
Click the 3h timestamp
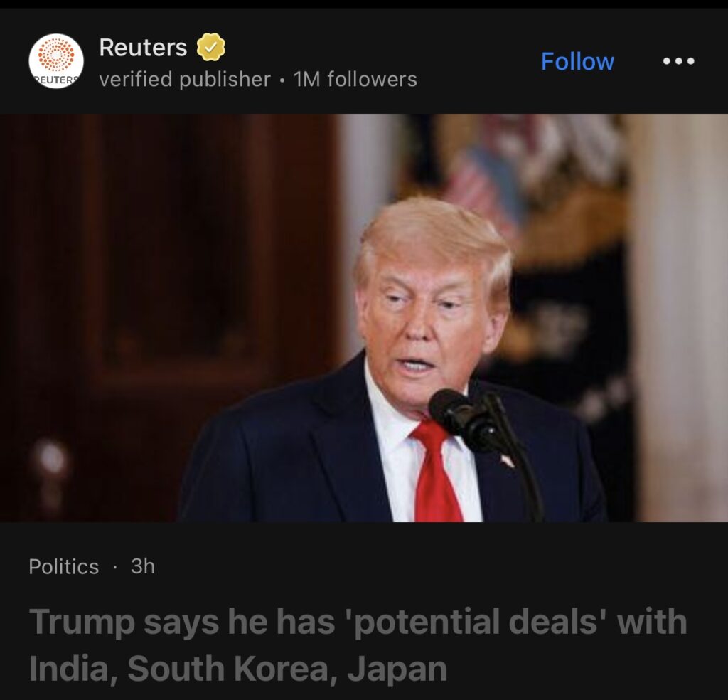[x=142, y=566]
